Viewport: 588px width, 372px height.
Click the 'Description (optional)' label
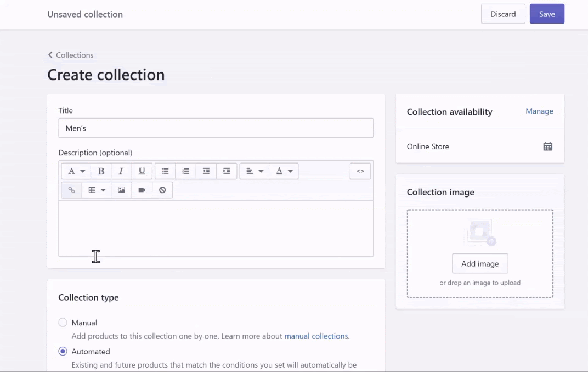tap(95, 153)
